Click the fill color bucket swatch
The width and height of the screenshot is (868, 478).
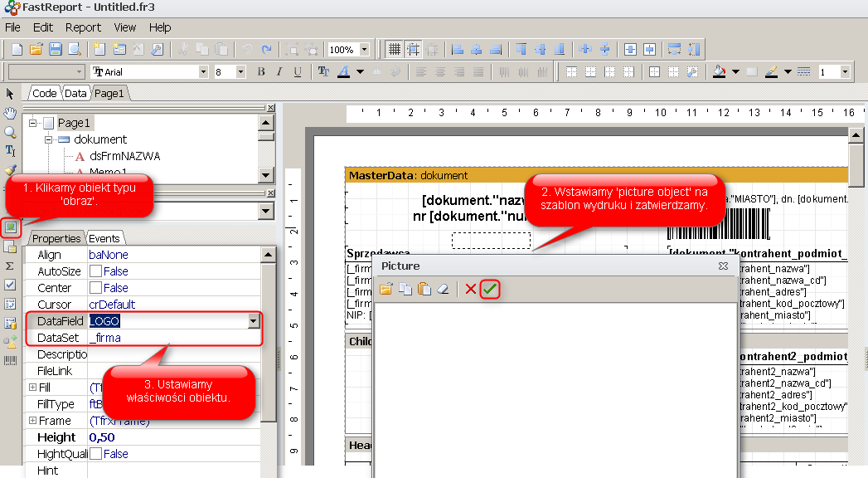pyautogui.click(x=720, y=72)
